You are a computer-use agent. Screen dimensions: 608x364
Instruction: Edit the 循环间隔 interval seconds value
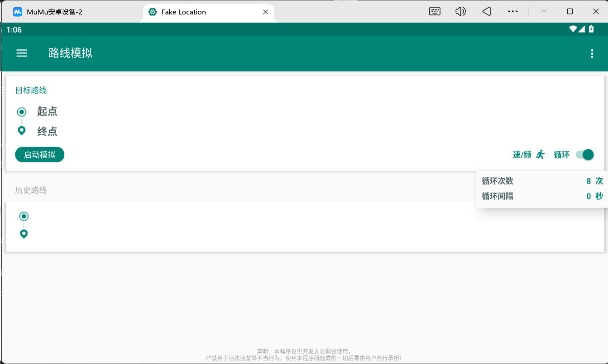(x=588, y=196)
